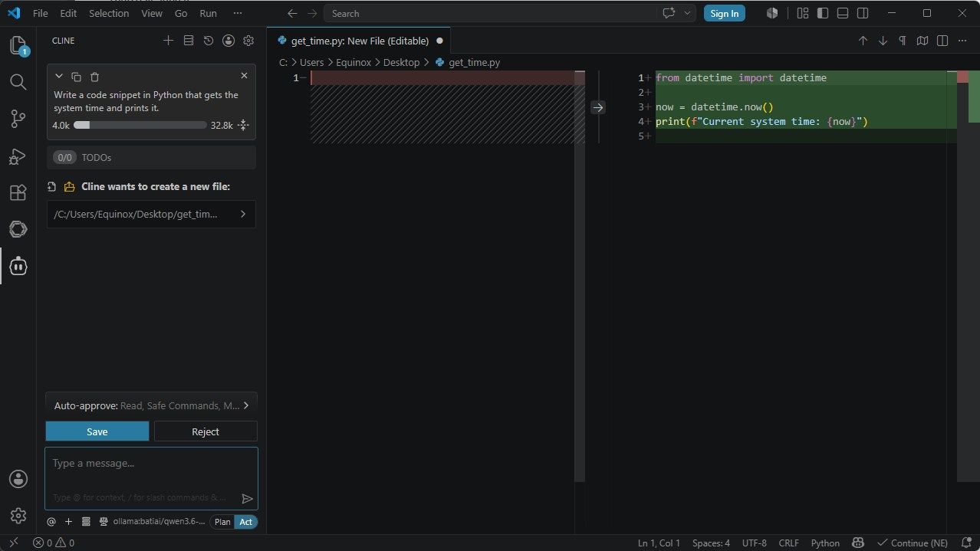The height and width of the screenshot is (551, 980).
Task: Open the Search view in activity bar
Action: click(18, 82)
